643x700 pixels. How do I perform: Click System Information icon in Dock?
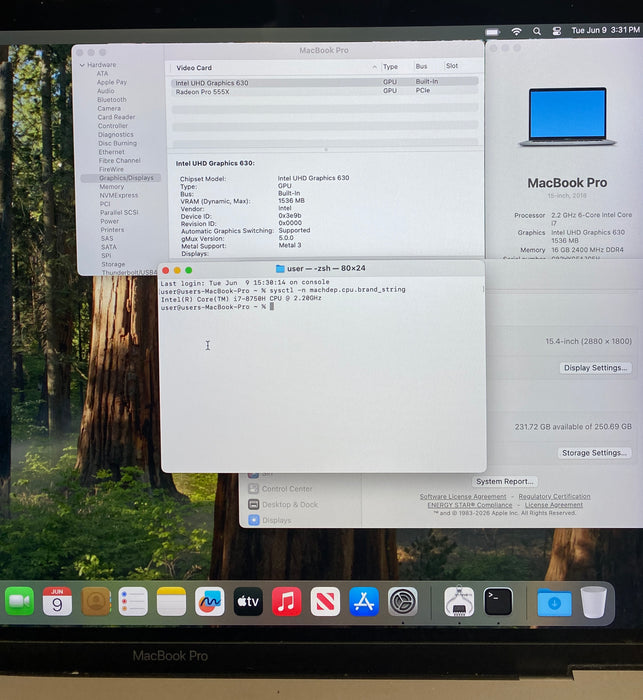point(459,602)
